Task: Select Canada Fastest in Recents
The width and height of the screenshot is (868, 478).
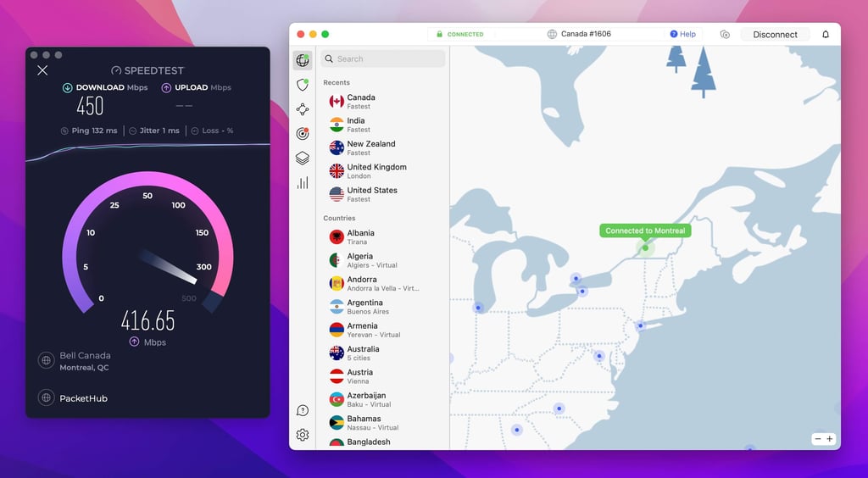Action: tap(383, 101)
